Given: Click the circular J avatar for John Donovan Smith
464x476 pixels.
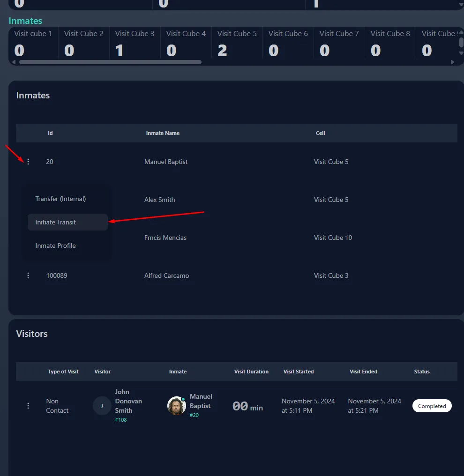Looking at the screenshot, I should point(102,406).
